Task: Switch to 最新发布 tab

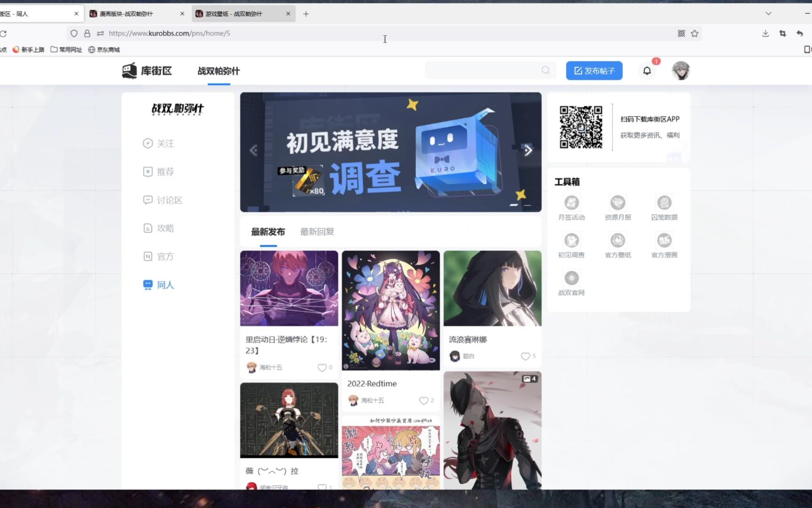Action: point(268,231)
